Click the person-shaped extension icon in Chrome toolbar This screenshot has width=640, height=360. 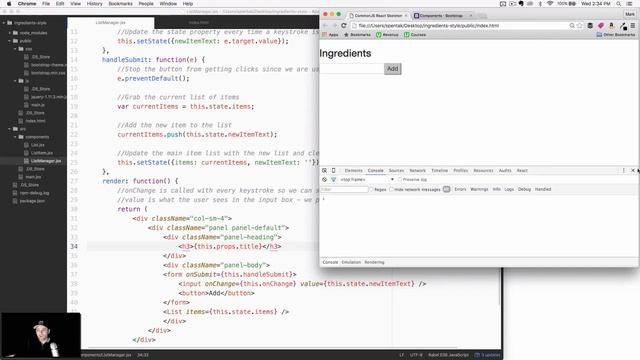[611, 25]
